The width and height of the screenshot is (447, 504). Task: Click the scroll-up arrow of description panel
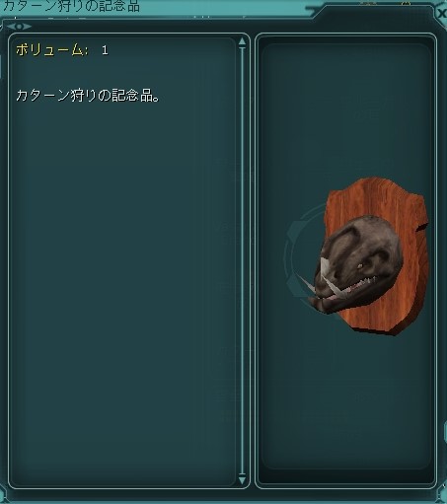(243, 41)
